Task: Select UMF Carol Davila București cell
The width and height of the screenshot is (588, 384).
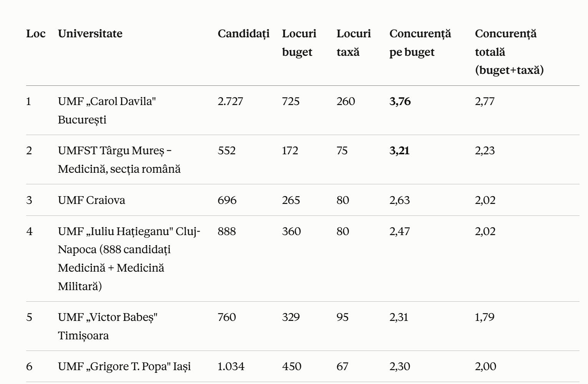Action: coord(107,110)
